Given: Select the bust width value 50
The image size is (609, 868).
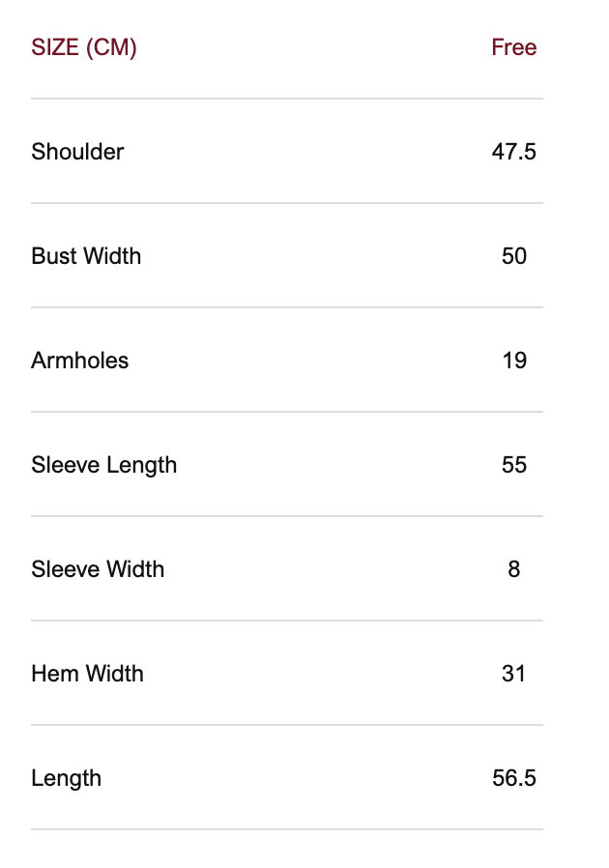Looking at the screenshot, I should coord(513,256).
